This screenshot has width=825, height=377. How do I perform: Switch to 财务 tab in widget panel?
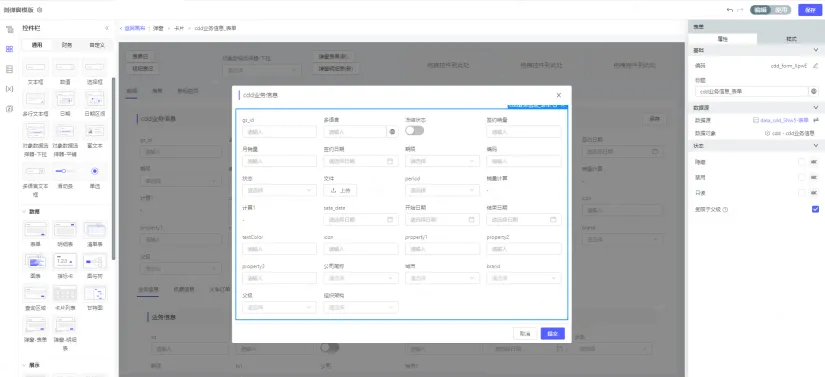click(67, 45)
